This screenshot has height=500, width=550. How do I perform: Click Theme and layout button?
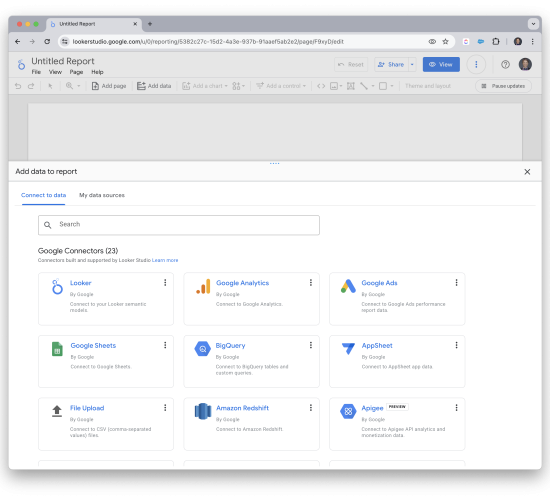[428, 86]
